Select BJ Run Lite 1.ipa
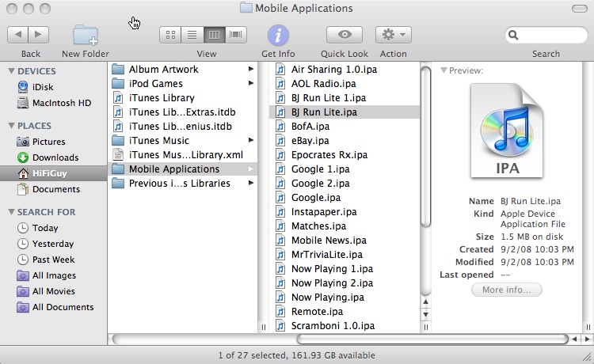The width and height of the screenshot is (594, 364). coord(345,97)
